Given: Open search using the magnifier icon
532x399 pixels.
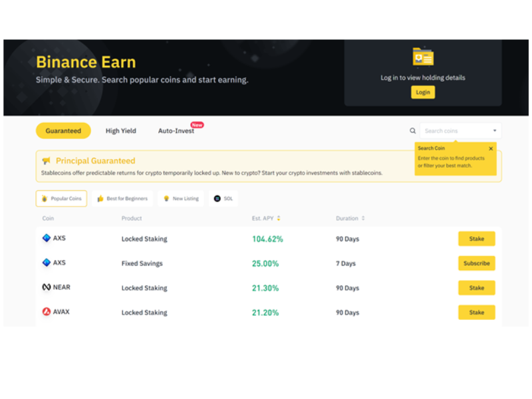Looking at the screenshot, I should click(413, 130).
